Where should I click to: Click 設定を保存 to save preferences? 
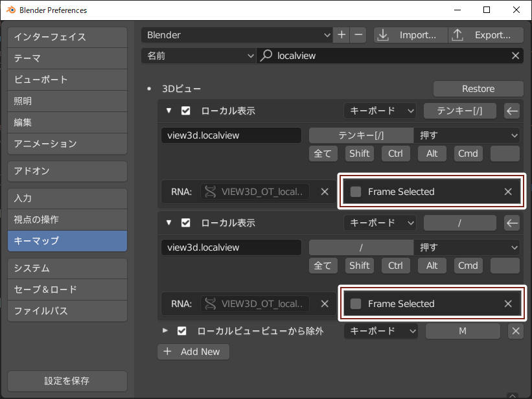67,381
